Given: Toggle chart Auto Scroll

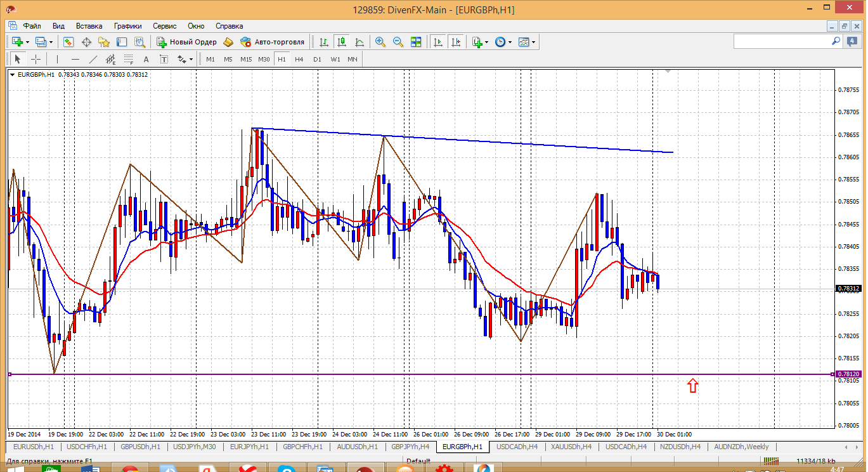Looking at the screenshot, I should pyautogui.click(x=438, y=42).
